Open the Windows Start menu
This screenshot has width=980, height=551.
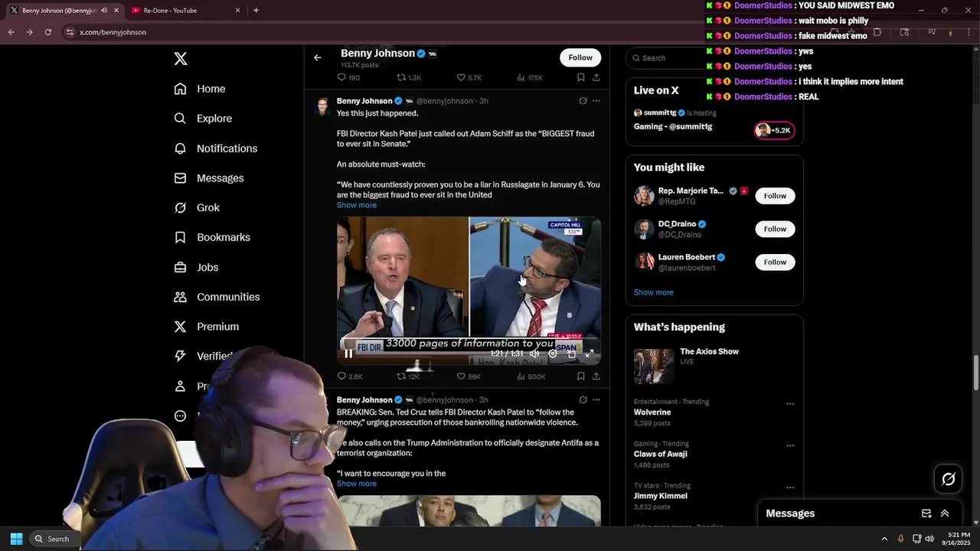pyautogui.click(x=16, y=539)
